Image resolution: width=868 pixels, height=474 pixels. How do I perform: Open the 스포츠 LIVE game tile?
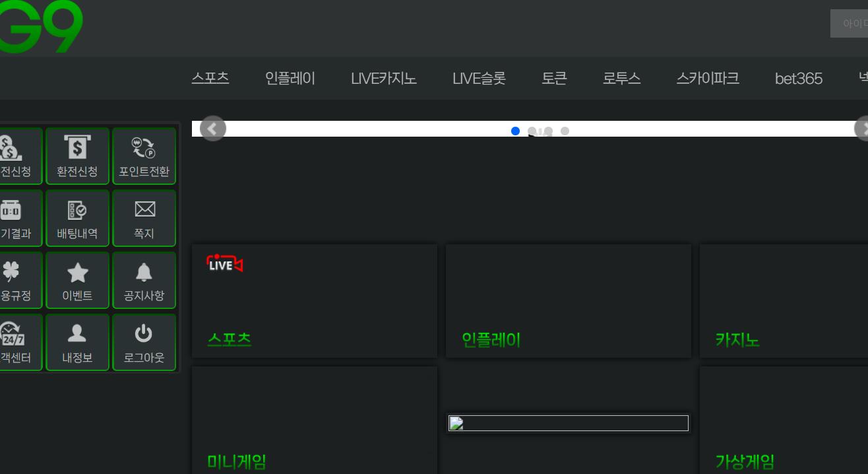(314, 301)
